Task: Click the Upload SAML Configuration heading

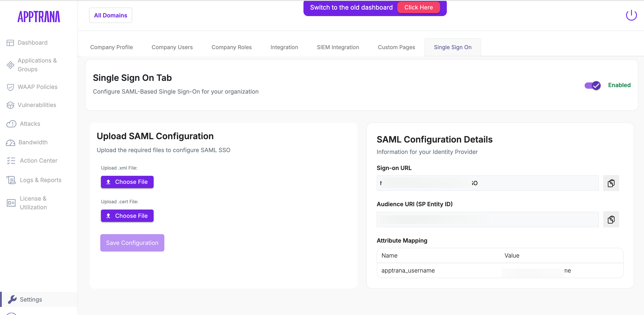Action: (x=155, y=136)
